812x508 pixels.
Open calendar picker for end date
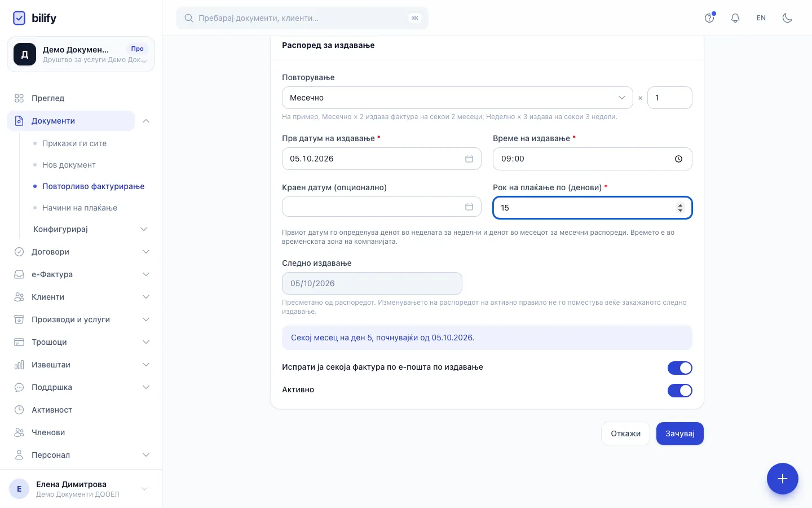pyautogui.click(x=469, y=207)
